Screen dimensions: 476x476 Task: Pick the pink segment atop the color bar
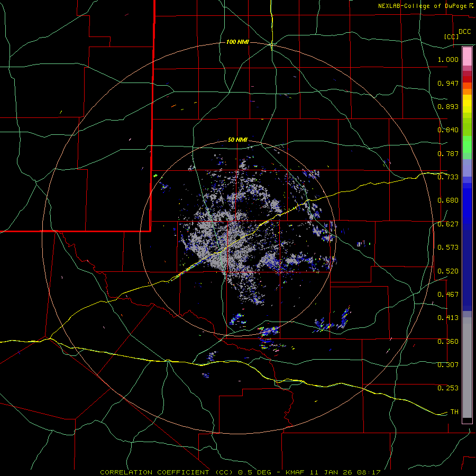click(x=467, y=57)
